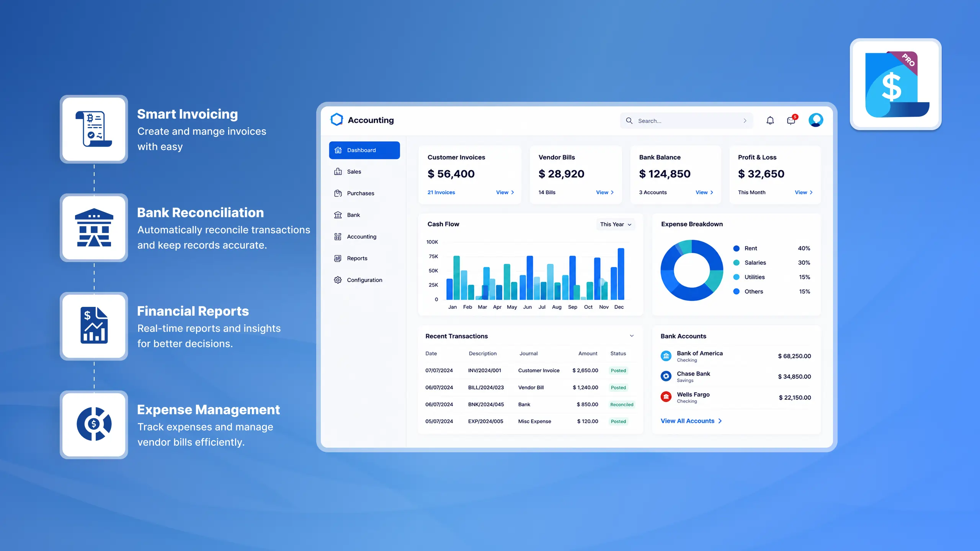Click the Purchases icon in sidebar
The image size is (980, 551).
point(338,193)
